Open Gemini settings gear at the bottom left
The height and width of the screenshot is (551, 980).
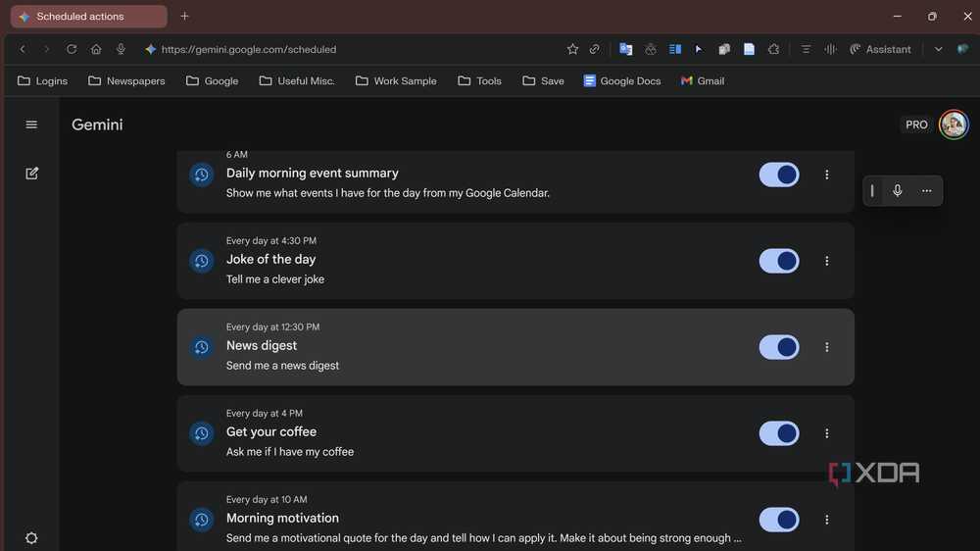click(x=31, y=538)
